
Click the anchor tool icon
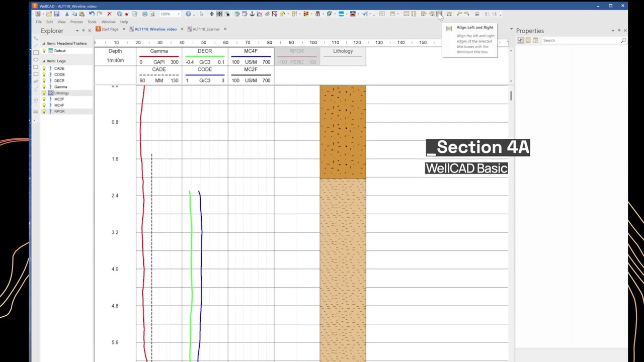pyautogui.click(x=252, y=14)
